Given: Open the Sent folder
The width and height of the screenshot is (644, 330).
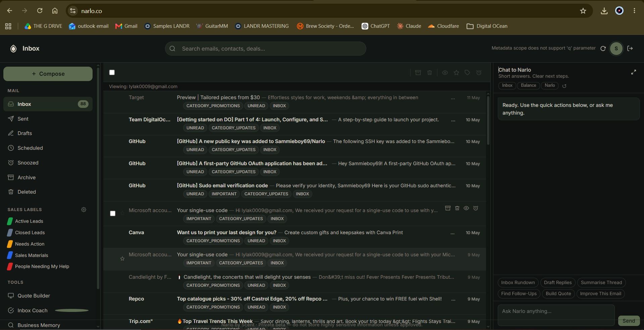Looking at the screenshot, I should tap(48, 119).
